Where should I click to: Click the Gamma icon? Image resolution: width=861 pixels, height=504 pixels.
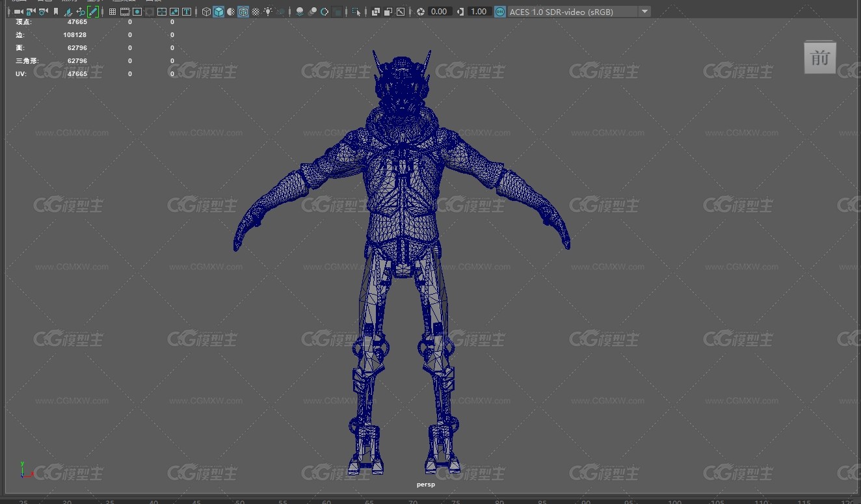(460, 12)
